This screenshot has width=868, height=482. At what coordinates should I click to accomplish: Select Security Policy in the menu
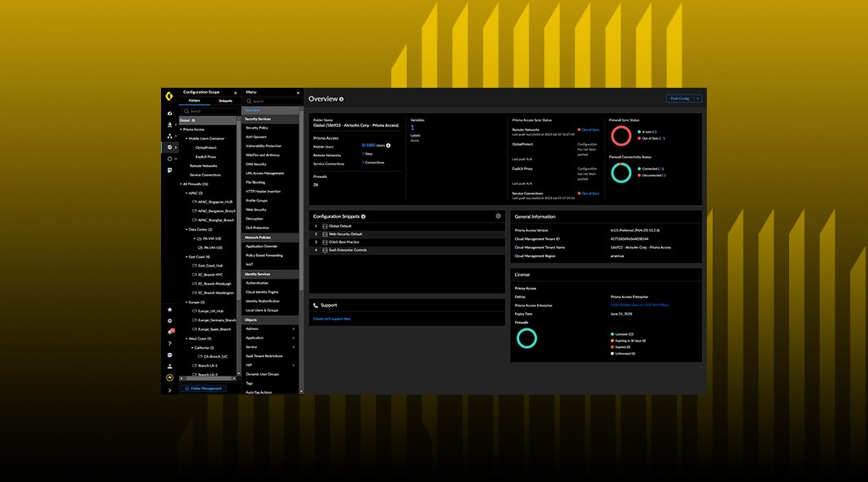[x=257, y=128]
